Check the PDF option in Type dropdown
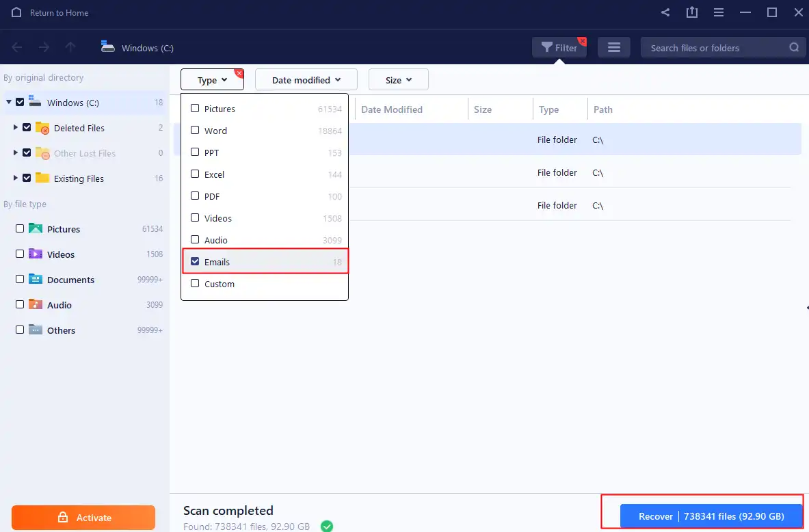This screenshot has height=532, width=809. (195, 196)
